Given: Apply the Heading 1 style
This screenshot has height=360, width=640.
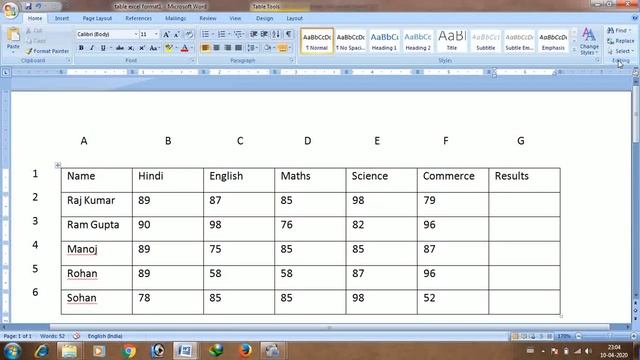Looking at the screenshot, I should 384,41.
